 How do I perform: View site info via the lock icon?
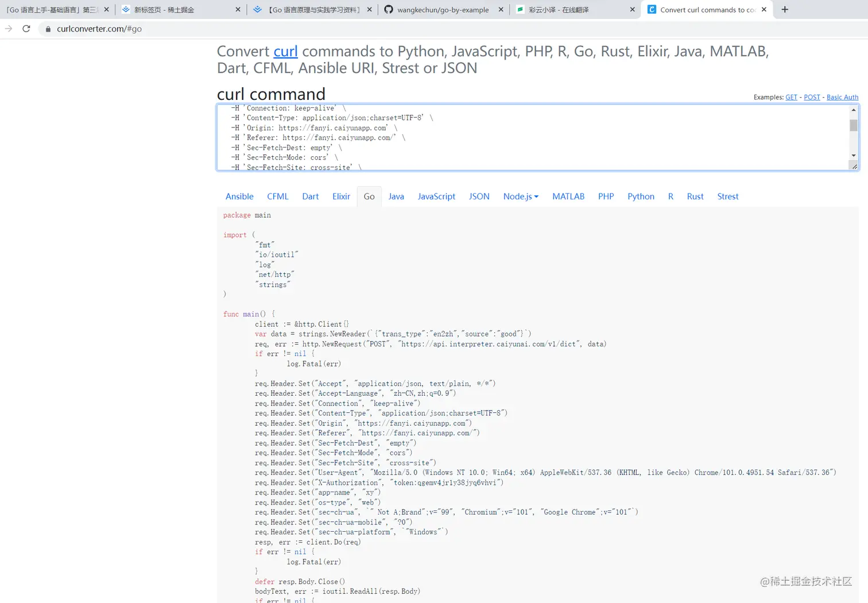pyautogui.click(x=48, y=29)
